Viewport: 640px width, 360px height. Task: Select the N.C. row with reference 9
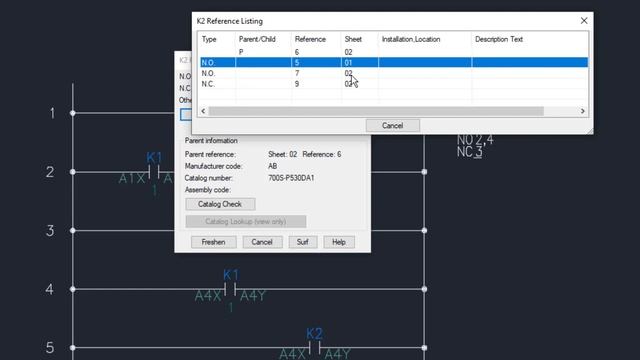pyautogui.click(x=394, y=84)
